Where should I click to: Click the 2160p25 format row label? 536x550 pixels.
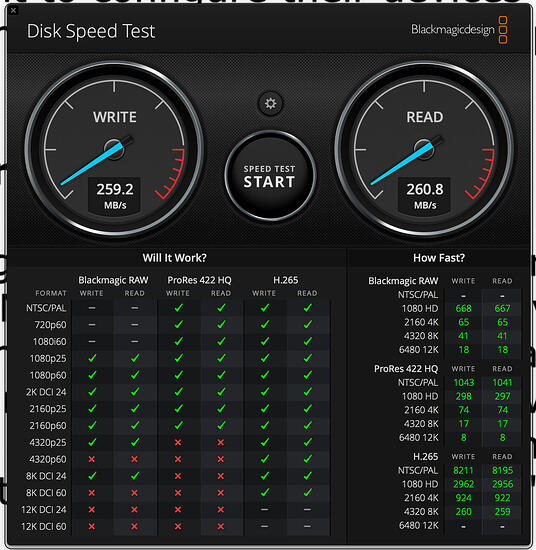click(48, 409)
